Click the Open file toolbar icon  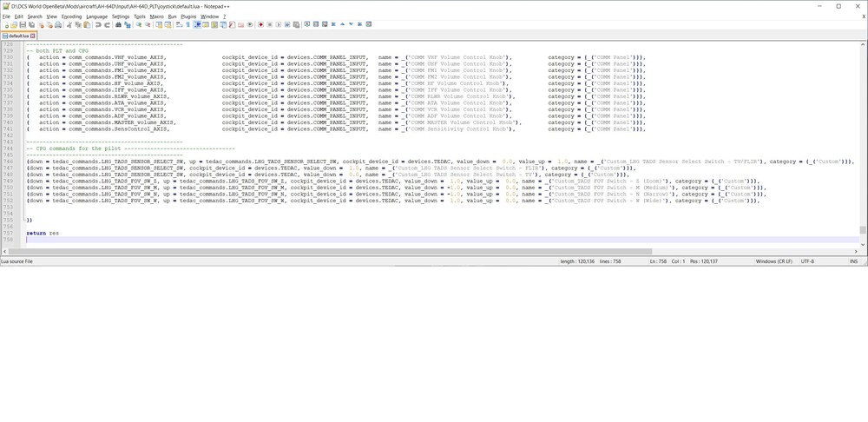[14, 24]
